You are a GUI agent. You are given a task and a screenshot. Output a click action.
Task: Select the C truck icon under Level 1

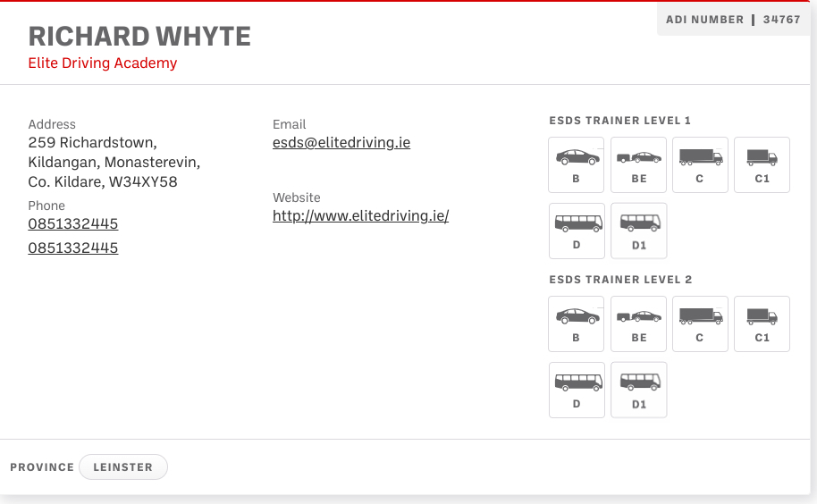[700, 165]
